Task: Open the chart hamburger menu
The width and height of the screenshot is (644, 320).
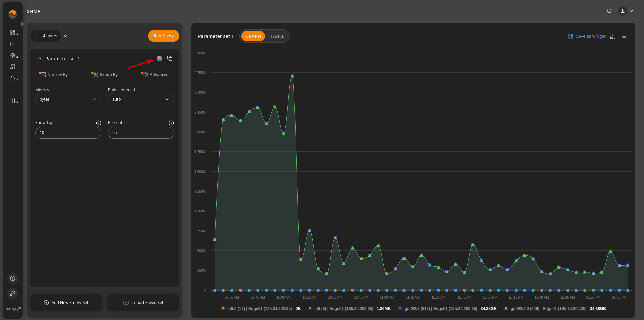Action: tap(624, 36)
